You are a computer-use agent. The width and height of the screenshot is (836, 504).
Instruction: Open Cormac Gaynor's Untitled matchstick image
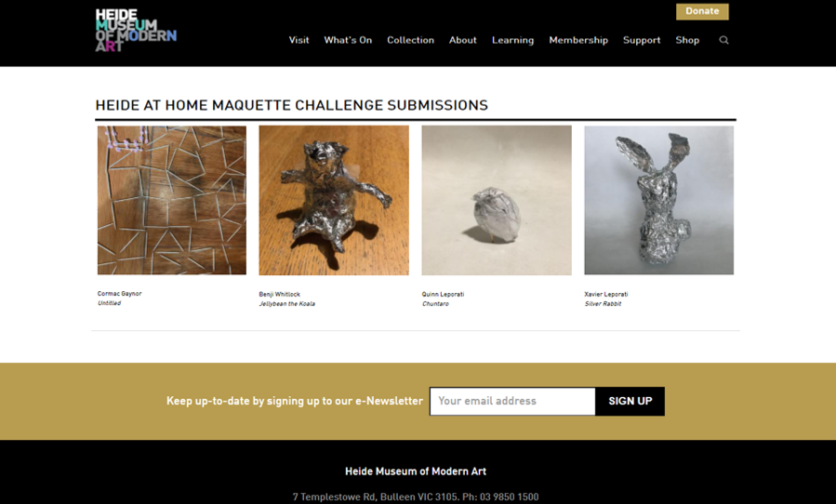click(172, 200)
